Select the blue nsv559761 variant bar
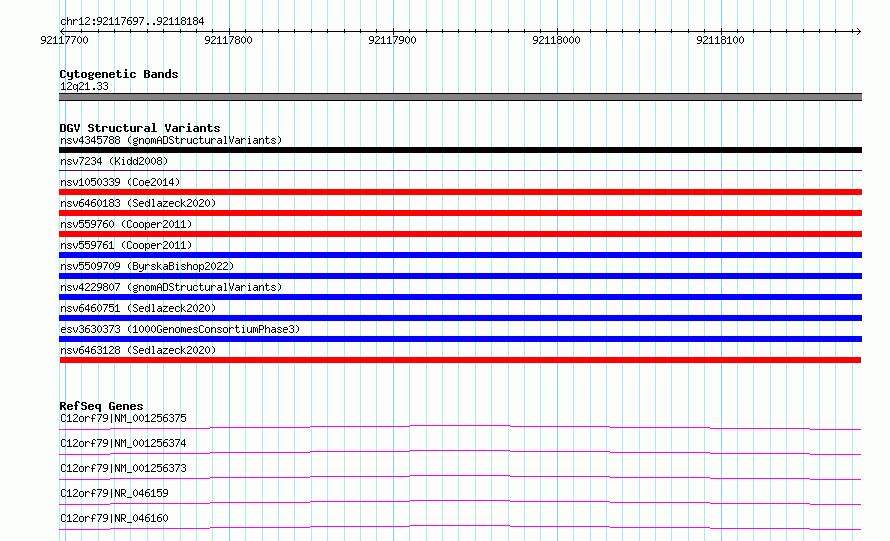The image size is (890, 541). (x=460, y=255)
